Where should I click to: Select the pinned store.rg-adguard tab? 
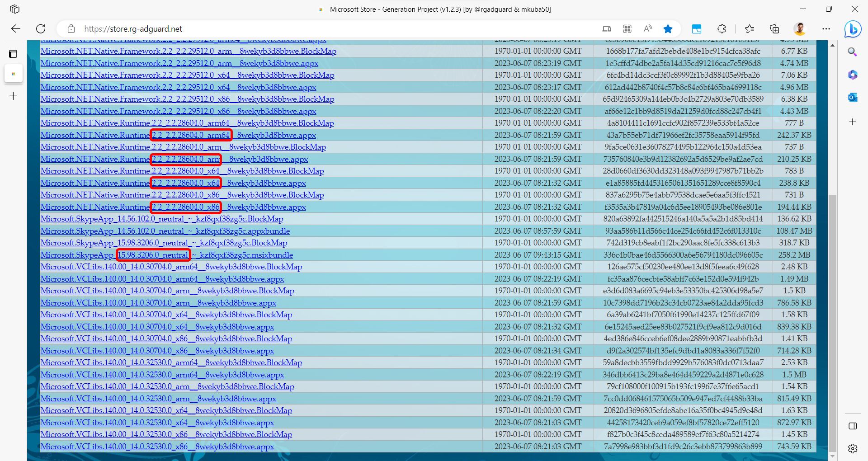pos(14,74)
